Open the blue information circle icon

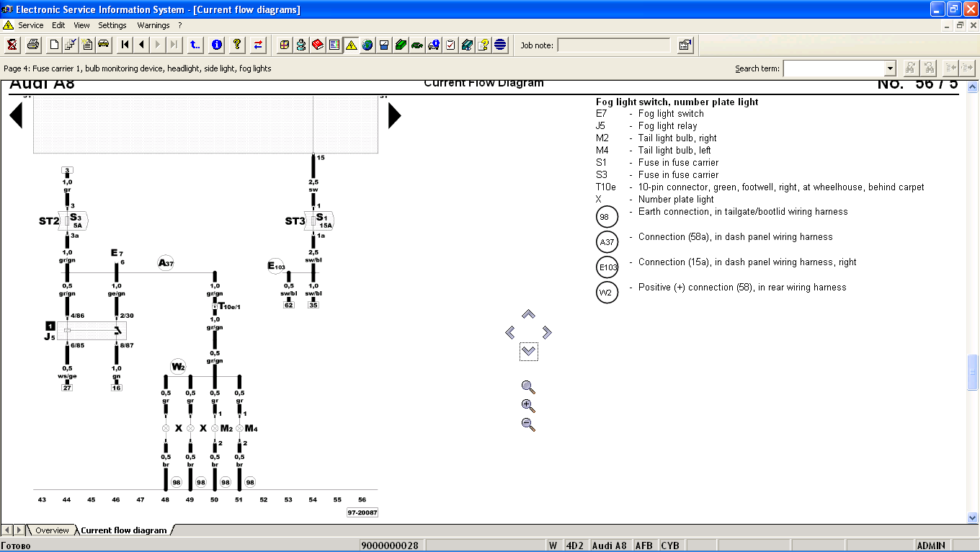tap(217, 45)
